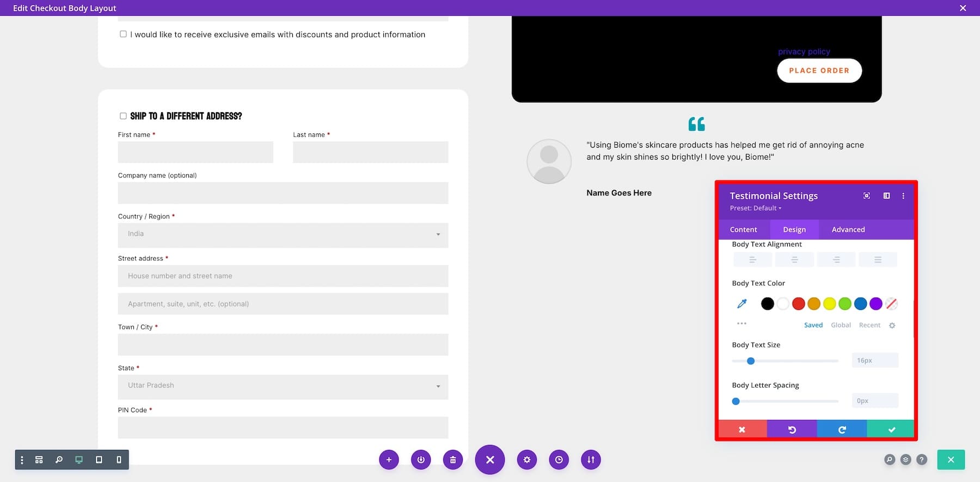Viewport: 980px width, 482px height.
Task: Check exclusive emails subscription checkbox
Action: [123, 34]
